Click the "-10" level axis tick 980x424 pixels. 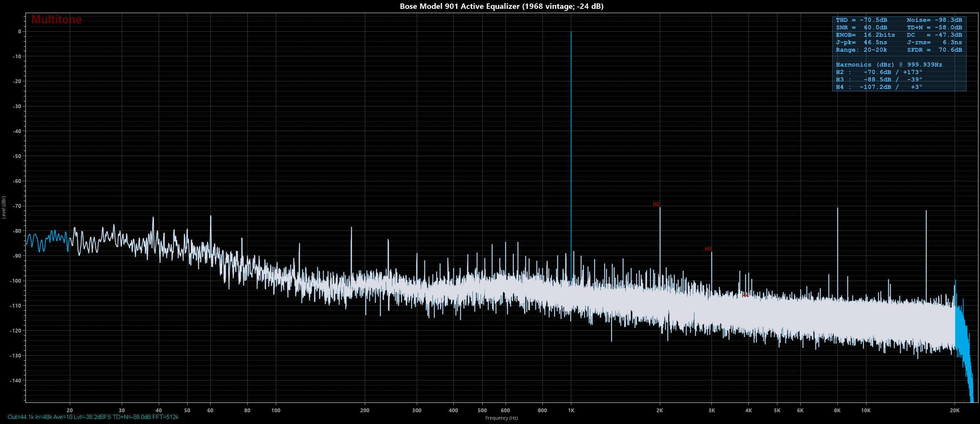(17, 57)
